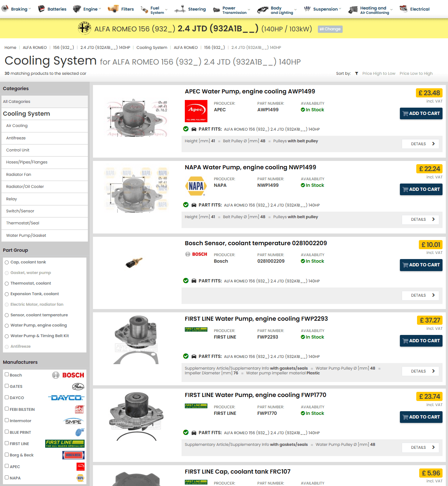This screenshot has height=486, width=448.
Task: Click the sort filter funnel icon
Action: pyautogui.click(x=357, y=73)
